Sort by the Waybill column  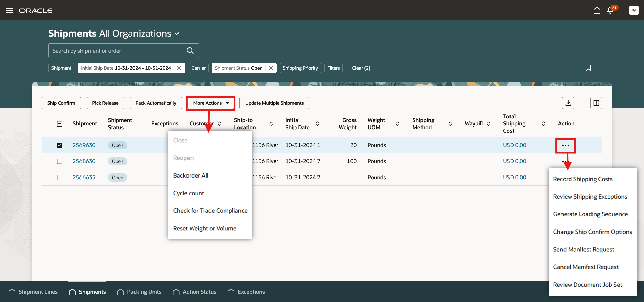pos(489,124)
